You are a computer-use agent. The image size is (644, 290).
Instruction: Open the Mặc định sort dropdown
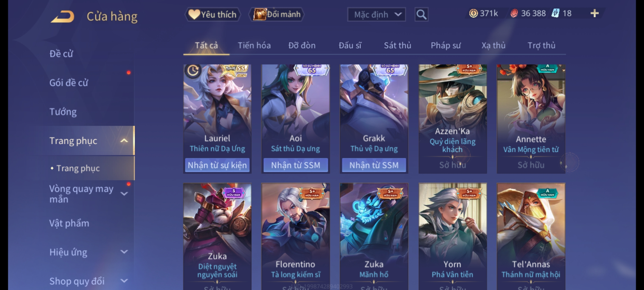click(376, 15)
